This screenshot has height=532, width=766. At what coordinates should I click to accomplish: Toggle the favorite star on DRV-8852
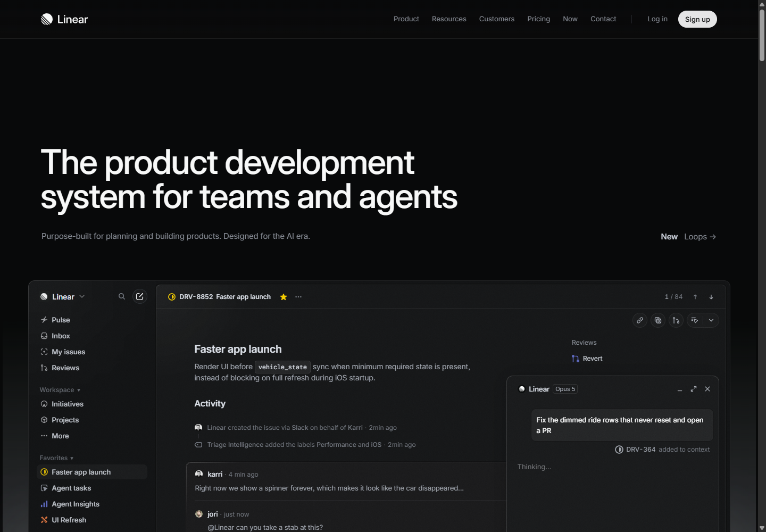coord(284,297)
